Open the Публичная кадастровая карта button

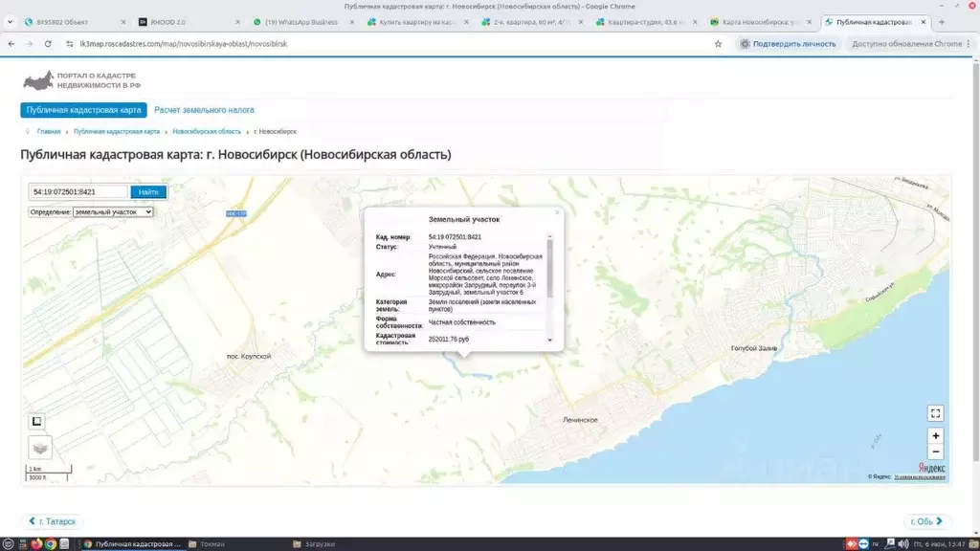click(x=84, y=110)
